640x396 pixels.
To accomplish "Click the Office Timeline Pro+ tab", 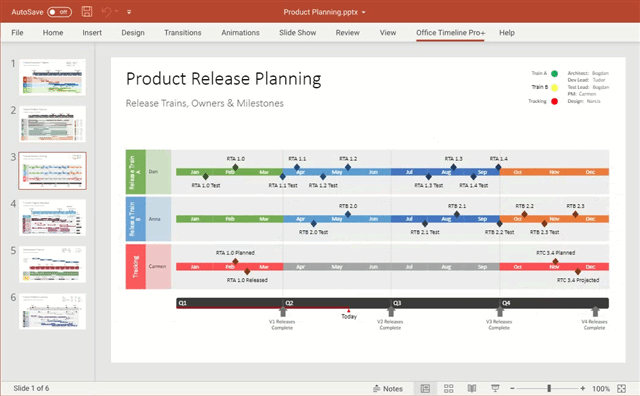I will click(451, 33).
